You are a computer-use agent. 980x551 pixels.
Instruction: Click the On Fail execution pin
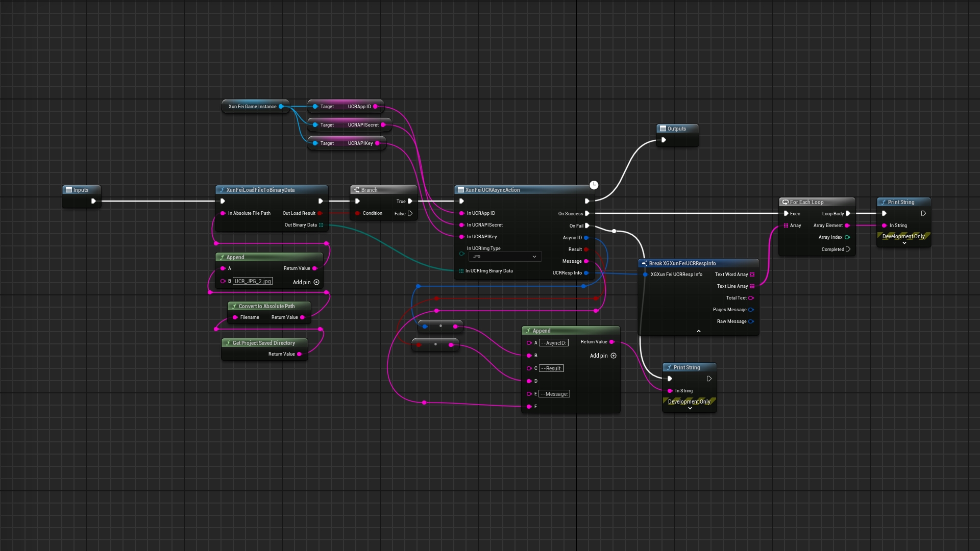587,226
